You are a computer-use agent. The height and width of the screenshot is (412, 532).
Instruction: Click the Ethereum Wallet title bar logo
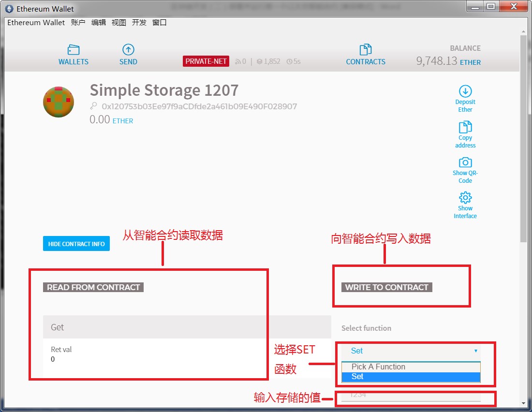[10, 9]
